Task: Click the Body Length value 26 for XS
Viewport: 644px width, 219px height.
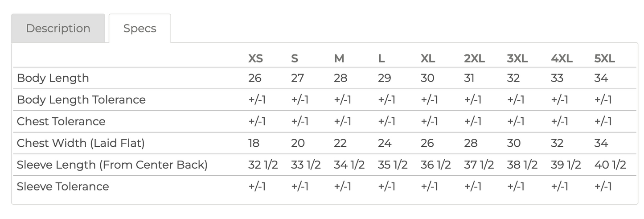Action: click(x=254, y=78)
